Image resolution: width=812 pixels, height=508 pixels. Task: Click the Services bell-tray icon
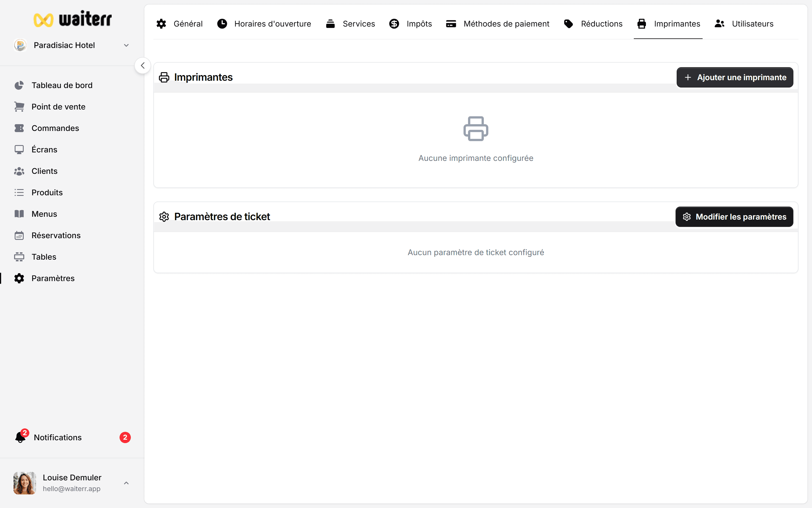[330, 24]
